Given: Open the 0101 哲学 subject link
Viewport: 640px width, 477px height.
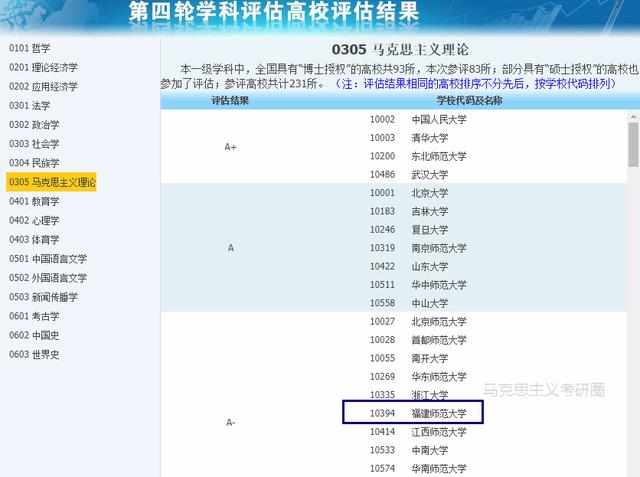Looking at the screenshot, I should (29, 48).
